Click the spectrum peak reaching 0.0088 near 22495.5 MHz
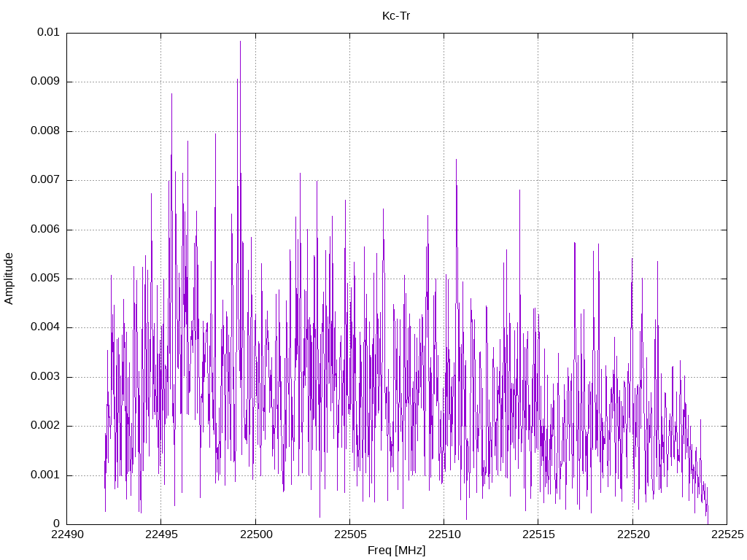This screenshot has height=560, width=747. pos(171,94)
